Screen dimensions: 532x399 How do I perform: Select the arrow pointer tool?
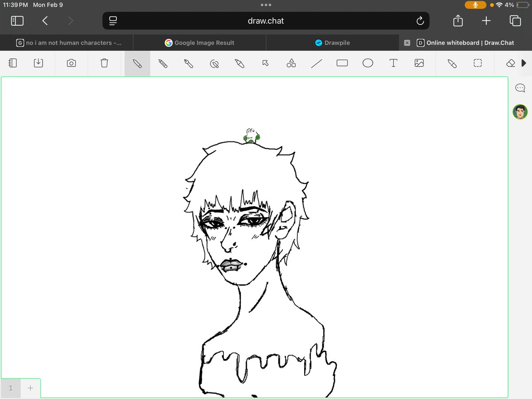point(266,63)
